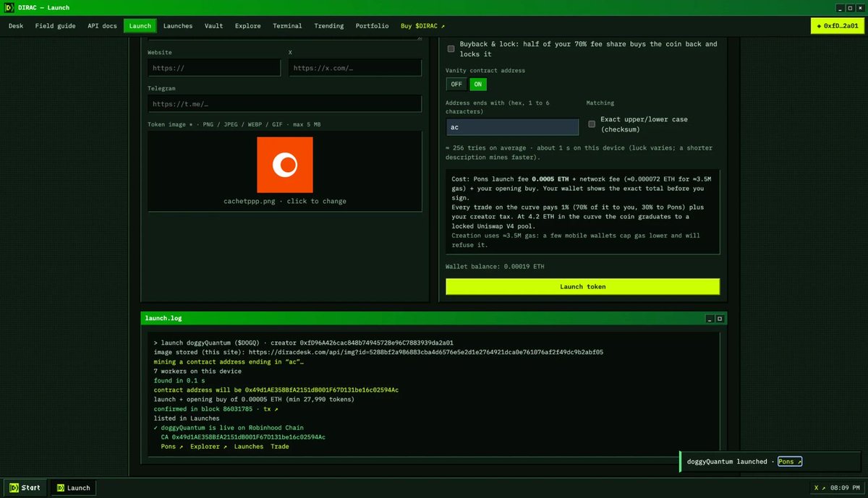Click the 08:09 PM clock in taskbar
The width and height of the screenshot is (868, 498).
click(x=845, y=488)
